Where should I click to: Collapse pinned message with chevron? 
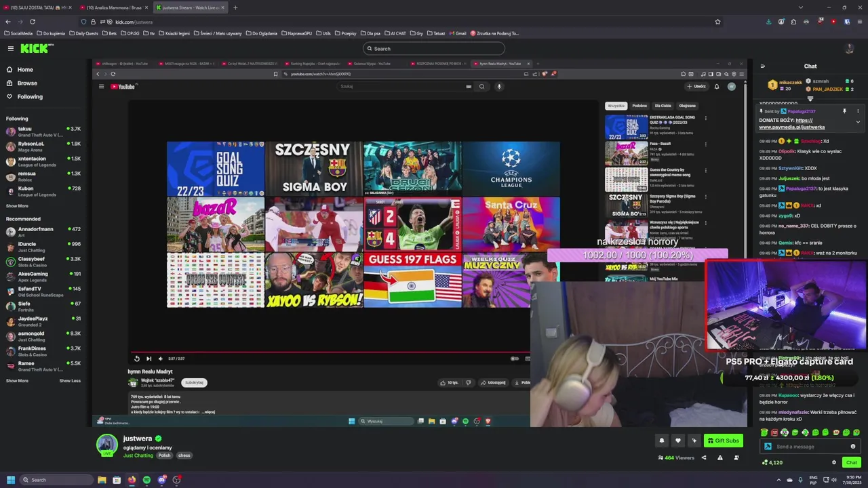tap(858, 122)
